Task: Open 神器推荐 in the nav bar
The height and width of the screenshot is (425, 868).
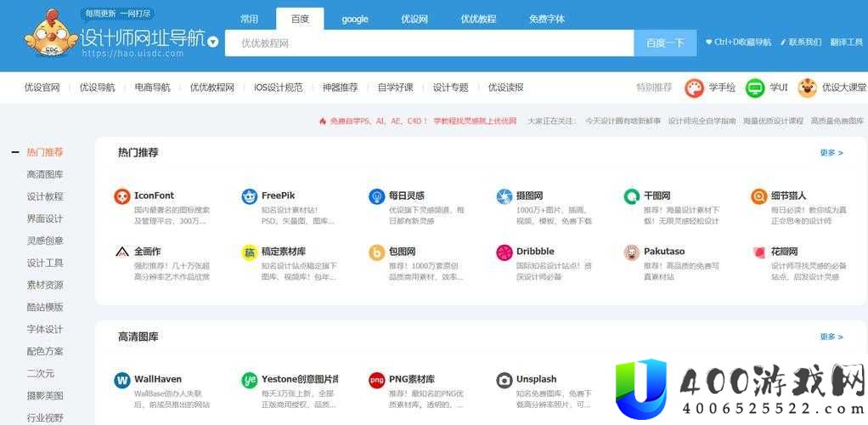Action: pos(340,88)
